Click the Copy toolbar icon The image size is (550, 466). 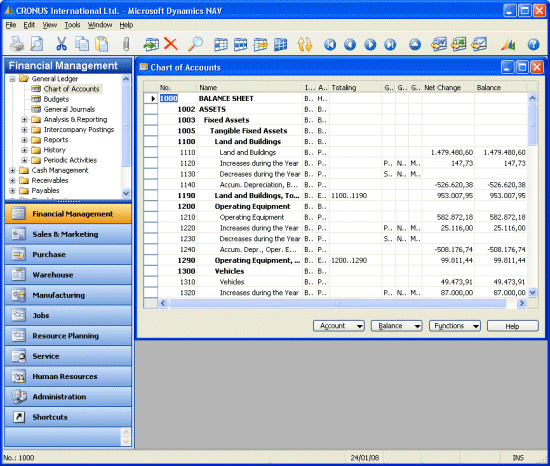82,44
